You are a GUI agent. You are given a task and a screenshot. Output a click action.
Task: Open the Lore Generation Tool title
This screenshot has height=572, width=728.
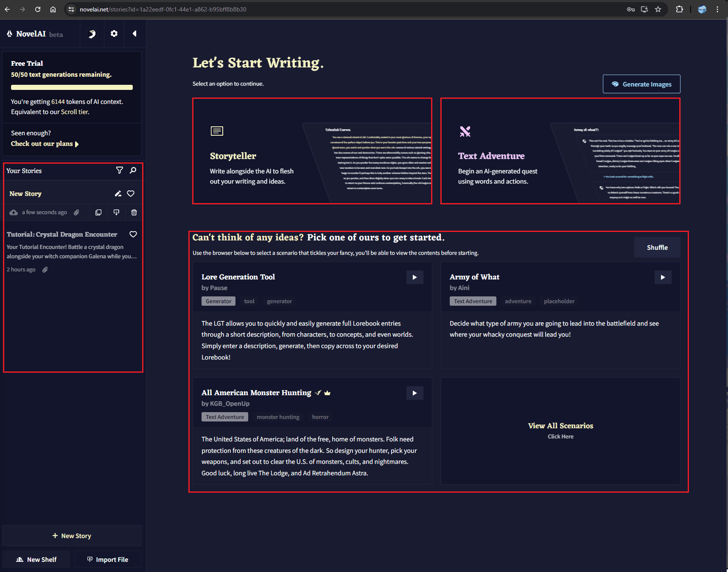[x=238, y=277]
